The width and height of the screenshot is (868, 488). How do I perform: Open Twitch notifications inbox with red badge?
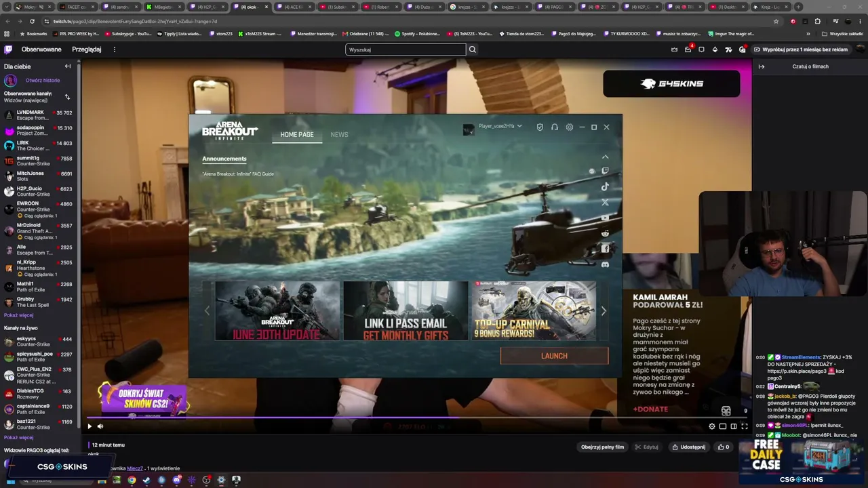click(x=688, y=49)
